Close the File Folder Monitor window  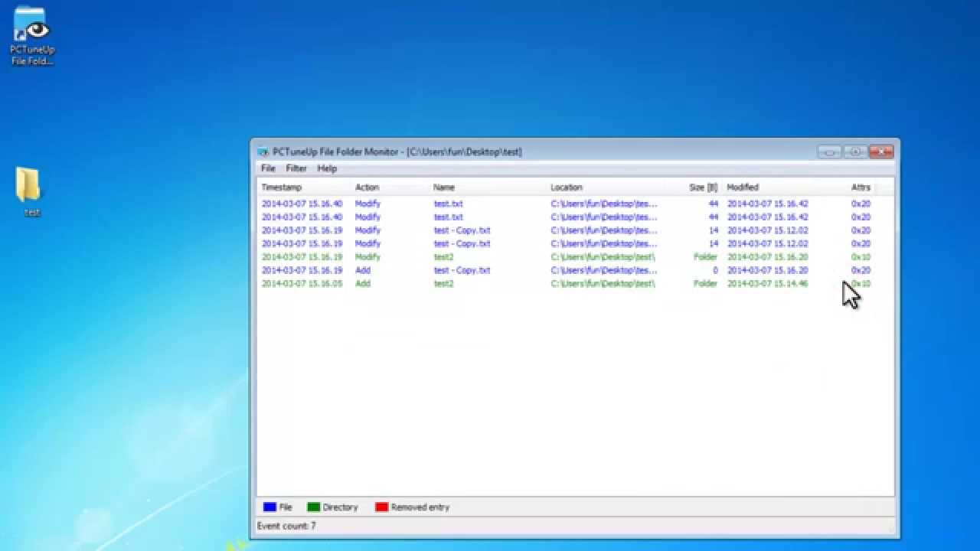(x=881, y=152)
